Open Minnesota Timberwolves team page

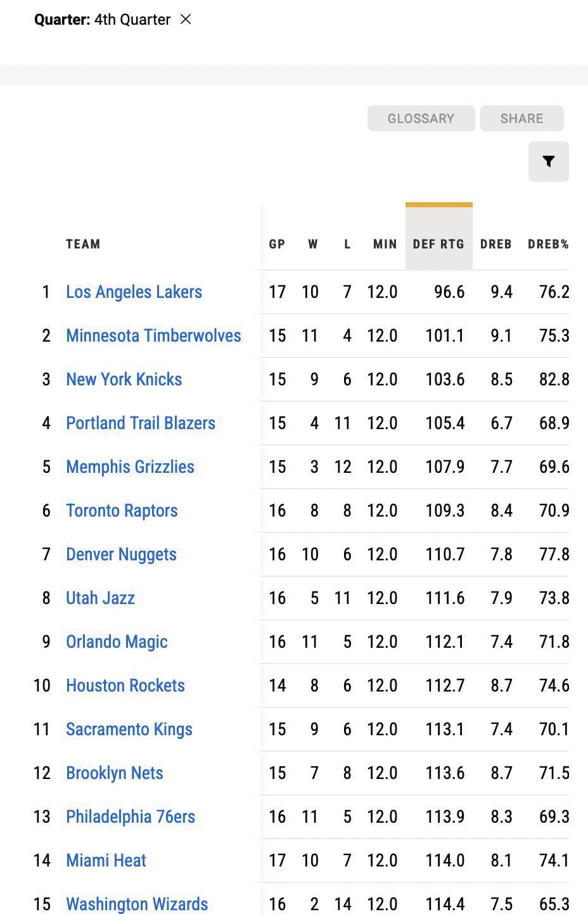(153, 336)
